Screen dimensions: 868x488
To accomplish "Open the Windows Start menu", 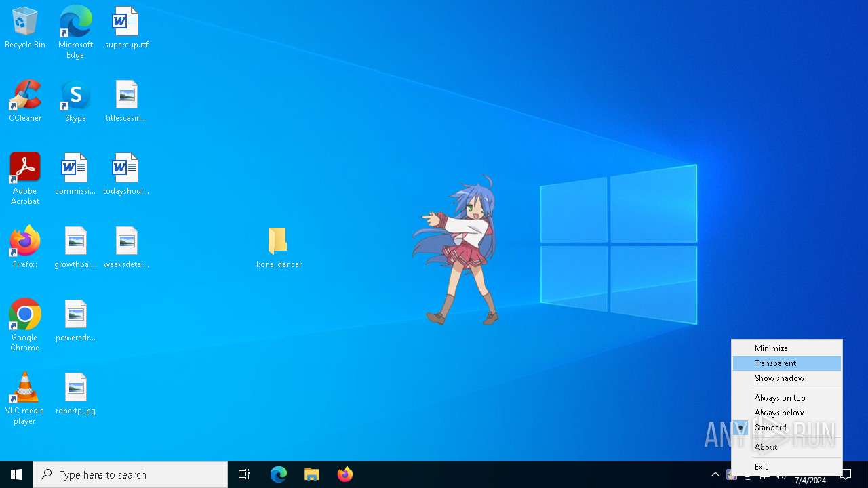I will tap(16, 474).
